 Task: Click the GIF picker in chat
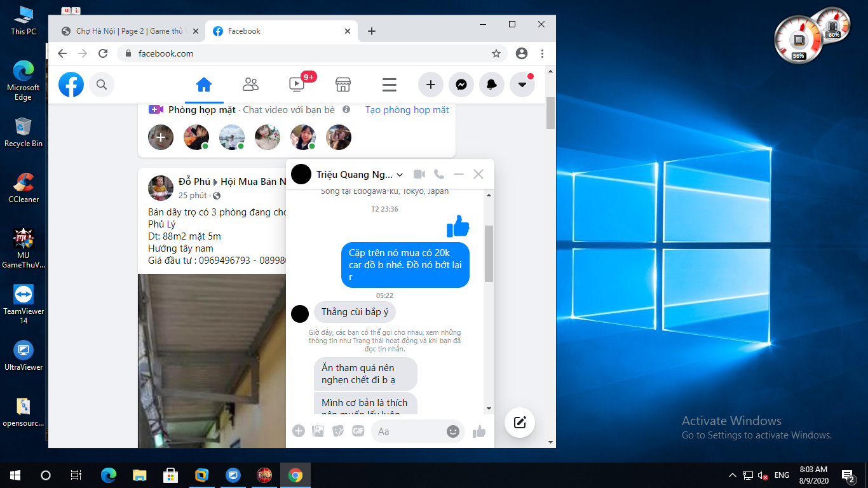[x=358, y=431]
